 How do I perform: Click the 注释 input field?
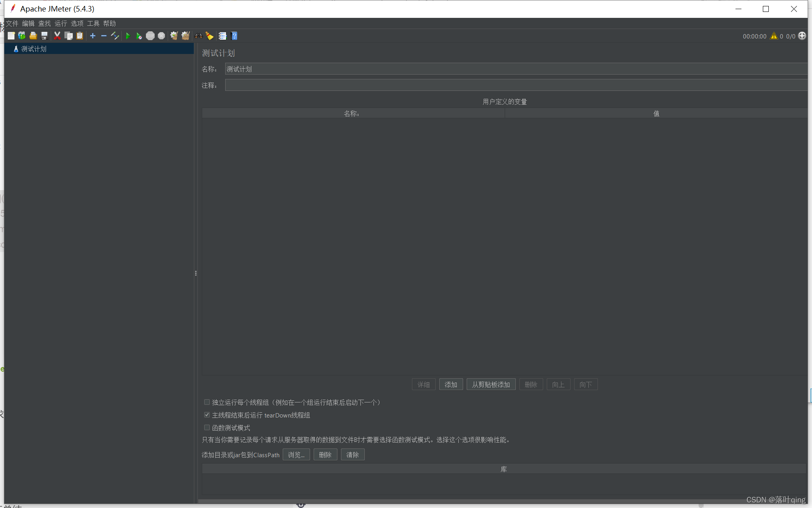coord(515,85)
